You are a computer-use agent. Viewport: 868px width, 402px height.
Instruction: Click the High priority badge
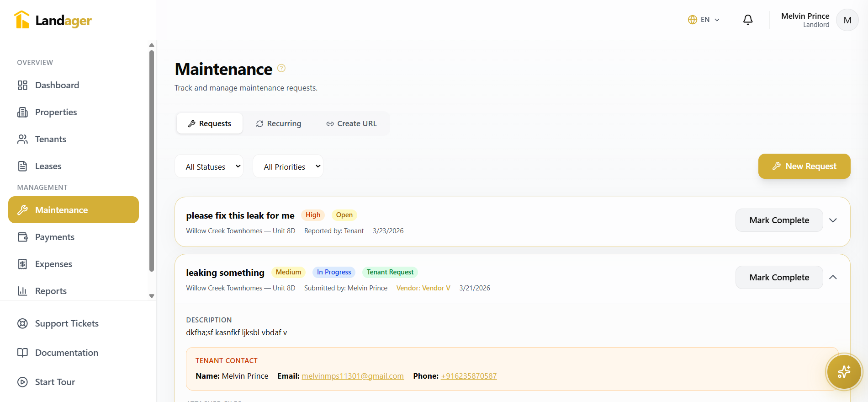click(x=313, y=215)
